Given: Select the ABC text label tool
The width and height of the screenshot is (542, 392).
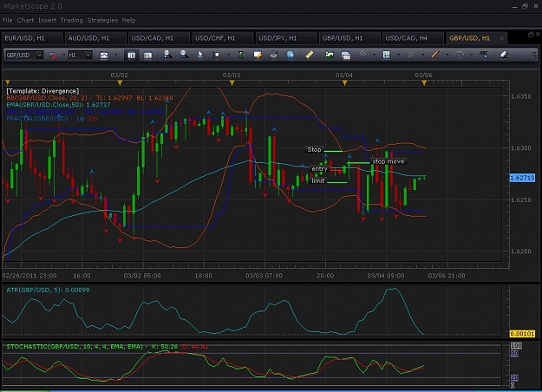Looking at the screenshot, I should point(484,55).
